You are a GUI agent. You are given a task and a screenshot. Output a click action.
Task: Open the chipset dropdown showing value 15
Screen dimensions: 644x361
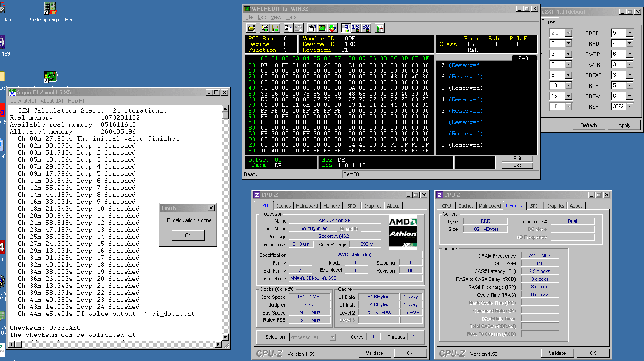coord(569,96)
